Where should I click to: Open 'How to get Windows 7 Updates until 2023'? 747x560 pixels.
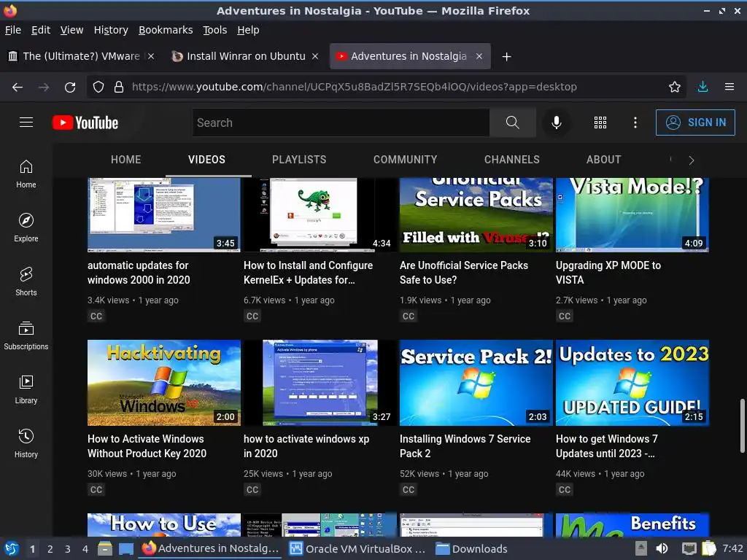606,446
